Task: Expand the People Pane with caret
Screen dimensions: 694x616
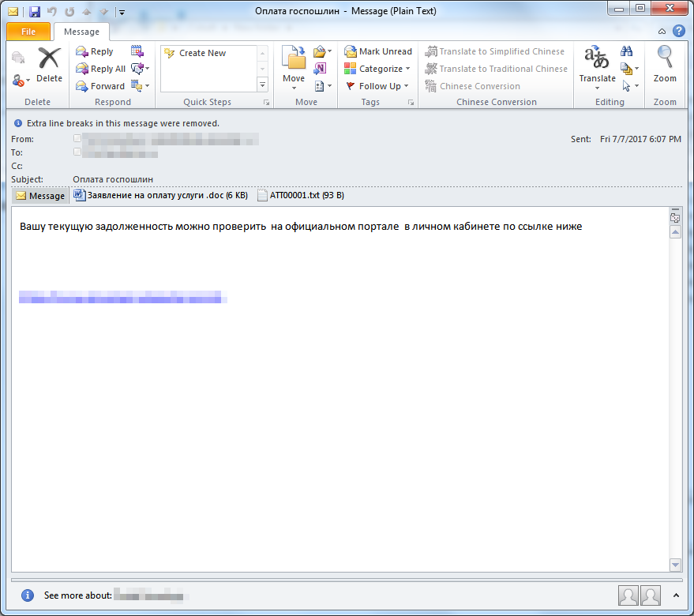Action: [x=676, y=595]
